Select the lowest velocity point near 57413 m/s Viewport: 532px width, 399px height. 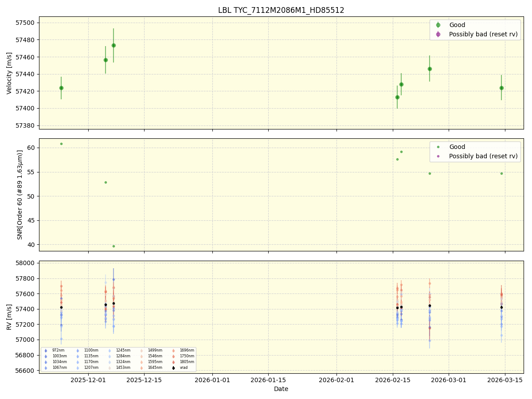click(x=397, y=97)
